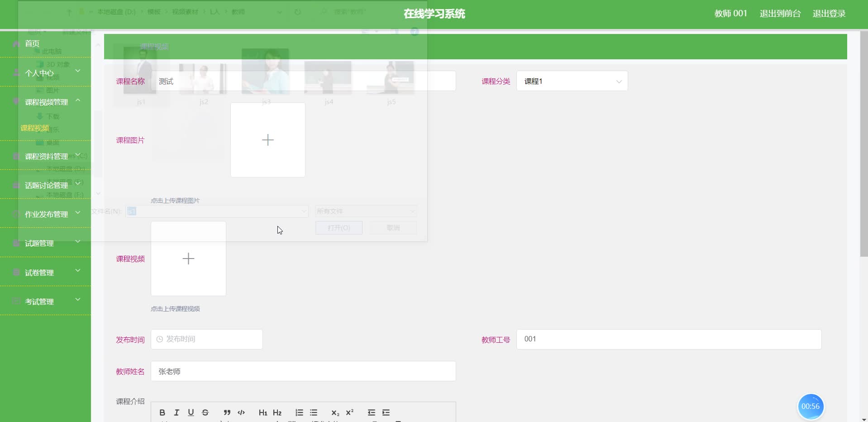
Task: Create an ordered numbered list
Action: click(299, 412)
